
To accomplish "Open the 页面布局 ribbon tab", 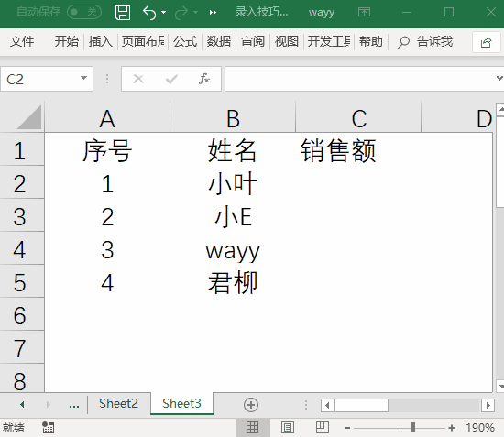I will pos(143,41).
